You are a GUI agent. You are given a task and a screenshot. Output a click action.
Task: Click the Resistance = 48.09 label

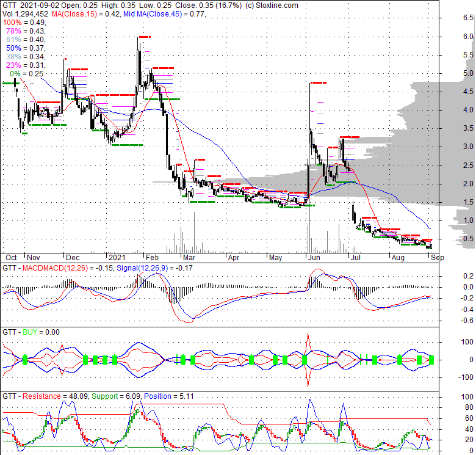[x=56, y=396]
